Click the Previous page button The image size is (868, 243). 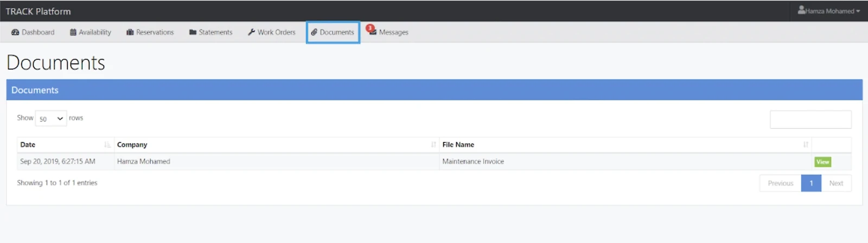click(x=781, y=183)
